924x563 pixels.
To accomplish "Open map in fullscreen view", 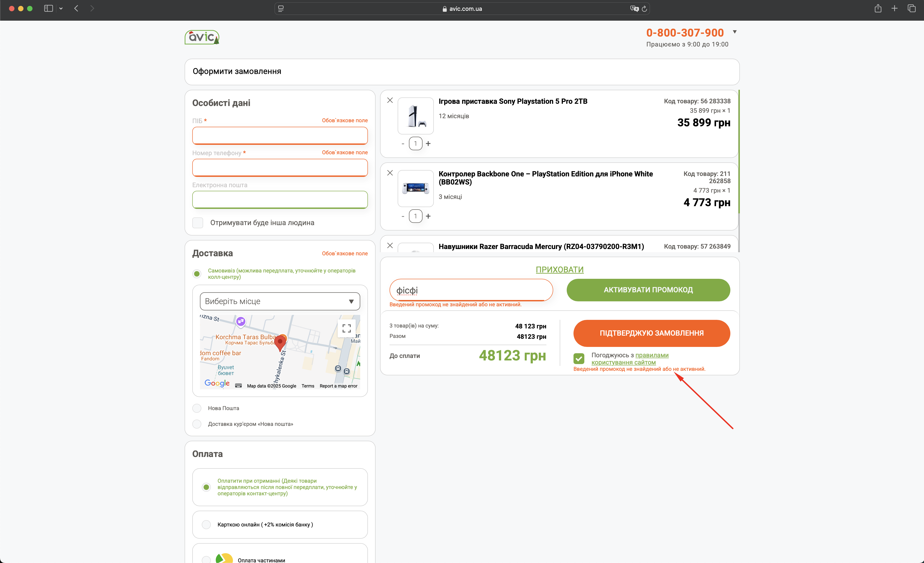I will (x=346, y=328).
